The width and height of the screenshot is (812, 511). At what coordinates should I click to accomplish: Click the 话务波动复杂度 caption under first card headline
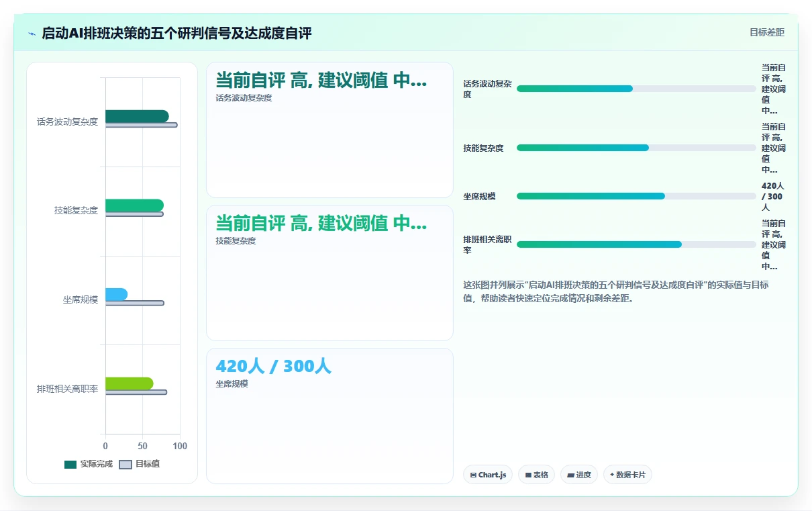tap(244, 98)
